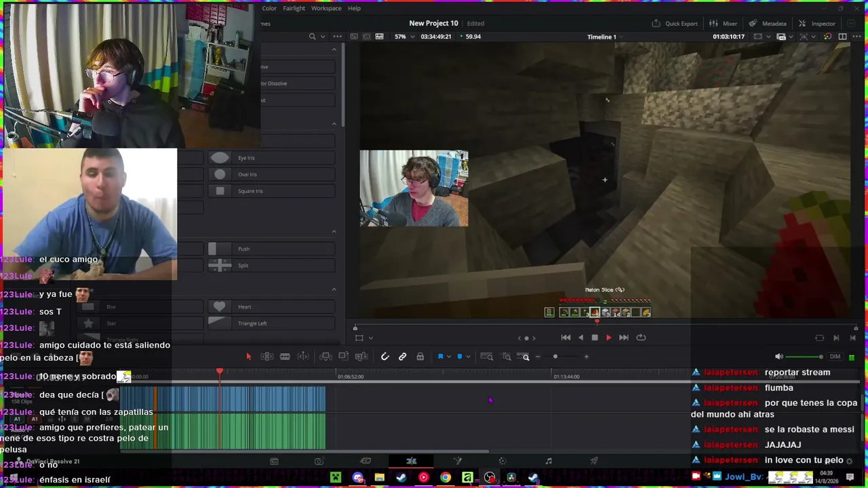Stop playback in the viewer
Viewport: 868px width, 488px height.
point(595,338)
